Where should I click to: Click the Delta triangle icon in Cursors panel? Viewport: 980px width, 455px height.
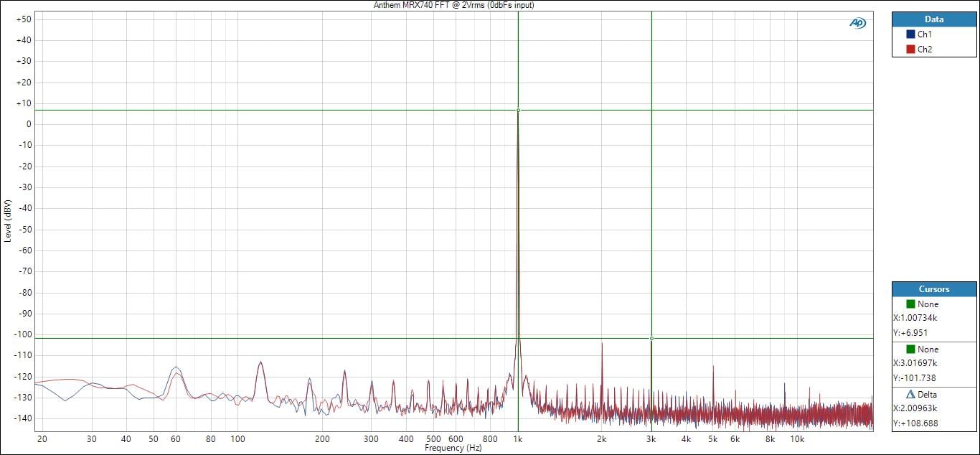pos(910,394)
